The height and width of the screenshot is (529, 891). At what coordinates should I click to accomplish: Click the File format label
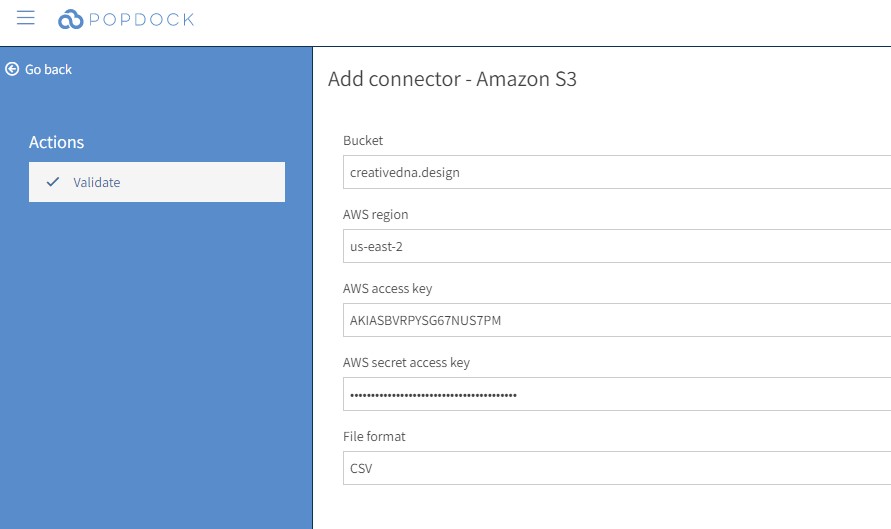[374, 436]
